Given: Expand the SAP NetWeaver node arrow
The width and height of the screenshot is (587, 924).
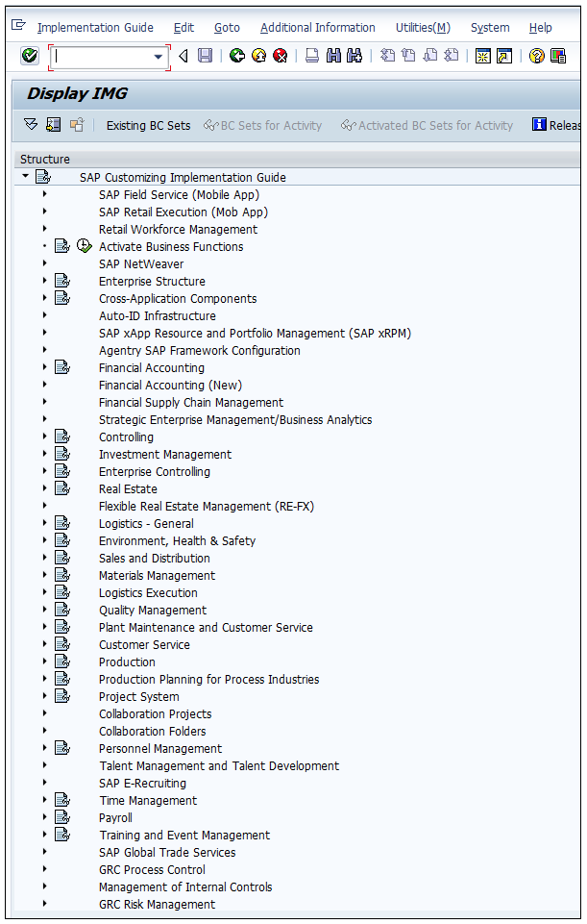Looking at the screenshot, I should (x=45, y=263).
